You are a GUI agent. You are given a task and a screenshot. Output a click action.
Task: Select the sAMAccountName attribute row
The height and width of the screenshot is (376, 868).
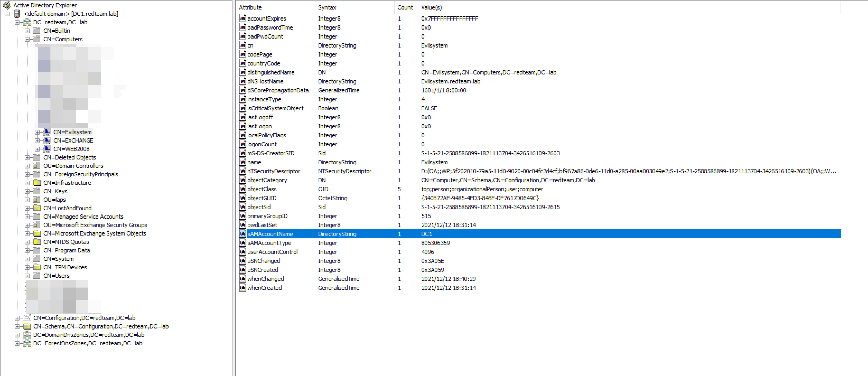pyautogui.click(x=270, y=234)
